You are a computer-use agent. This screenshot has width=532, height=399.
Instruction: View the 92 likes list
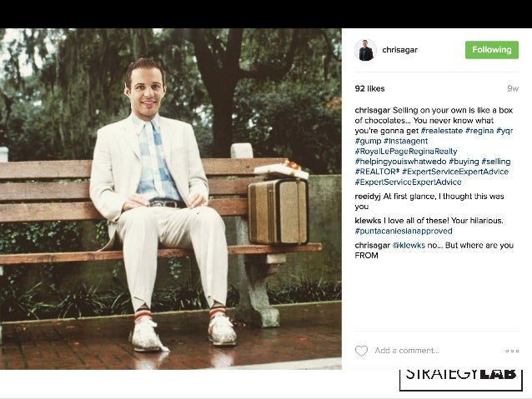(x=369, y=88)
